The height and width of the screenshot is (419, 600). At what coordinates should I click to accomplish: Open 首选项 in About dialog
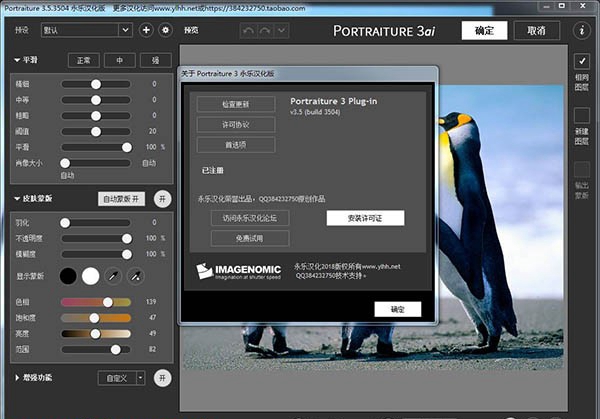tap(236, 145)
